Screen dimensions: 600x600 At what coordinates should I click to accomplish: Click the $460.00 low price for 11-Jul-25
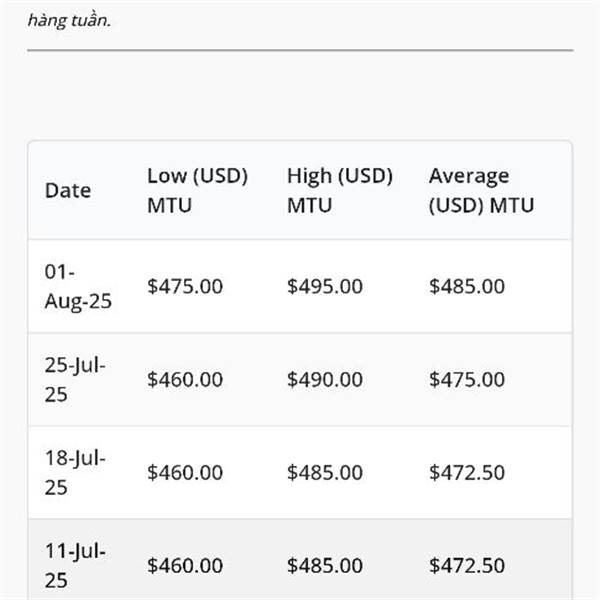(185, 566)
